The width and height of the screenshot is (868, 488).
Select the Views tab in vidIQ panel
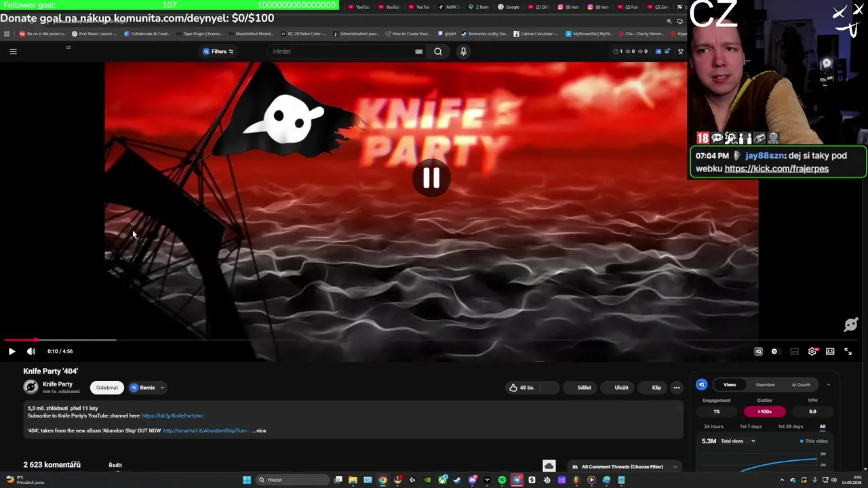pos(730,384)
